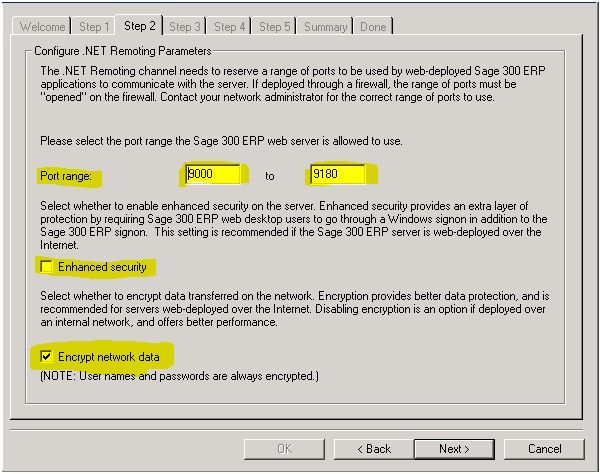Open the Step 1 tab
The image size is (600, 474).
94,27
